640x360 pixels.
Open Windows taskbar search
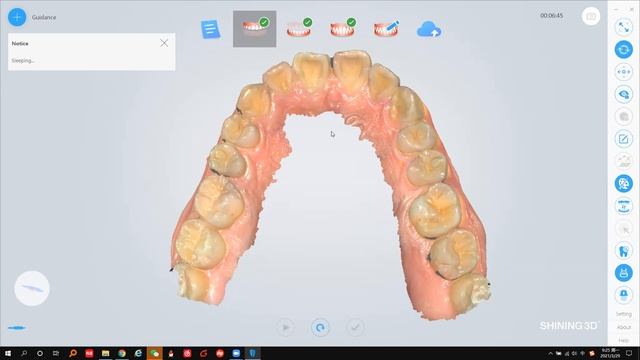[x=24, y=353]
